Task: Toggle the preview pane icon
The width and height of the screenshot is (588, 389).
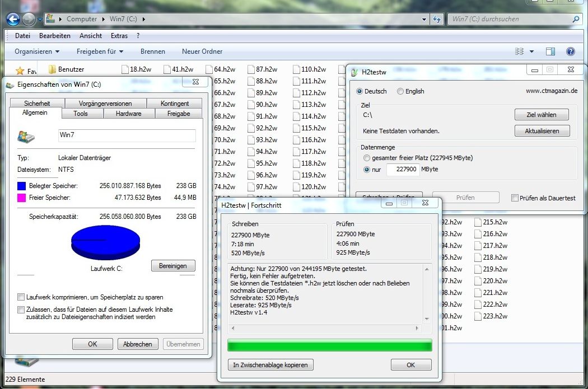Action: (550, 51)
